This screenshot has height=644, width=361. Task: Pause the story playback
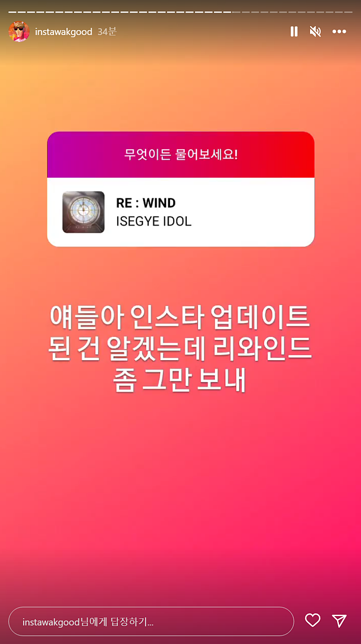[x=294, y=32]
